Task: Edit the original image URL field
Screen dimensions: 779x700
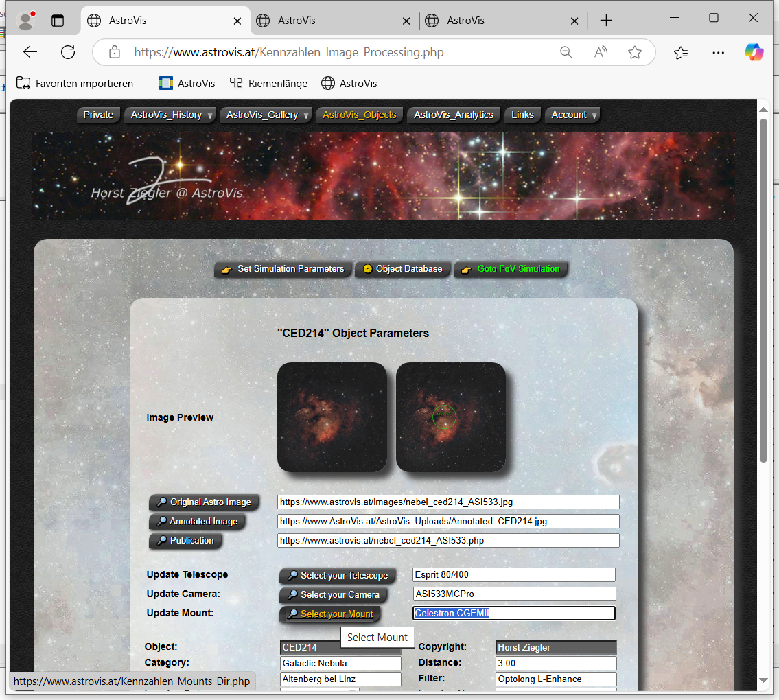Action: [448, 502]
